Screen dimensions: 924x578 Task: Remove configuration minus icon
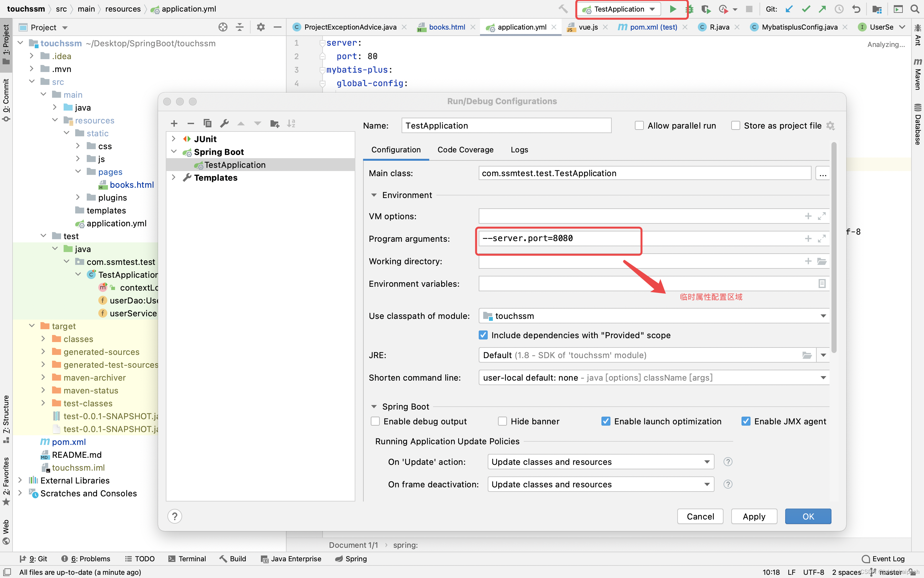click(x=191, y=123)
